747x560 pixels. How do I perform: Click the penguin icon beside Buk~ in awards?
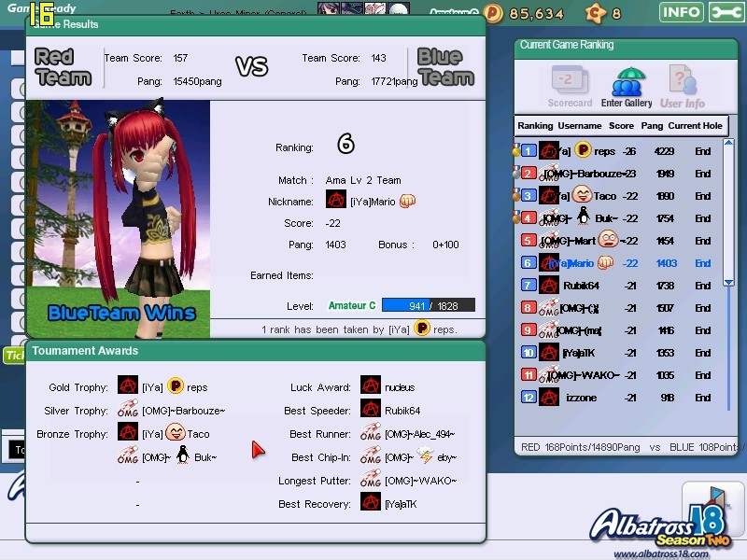click(182, 455)
